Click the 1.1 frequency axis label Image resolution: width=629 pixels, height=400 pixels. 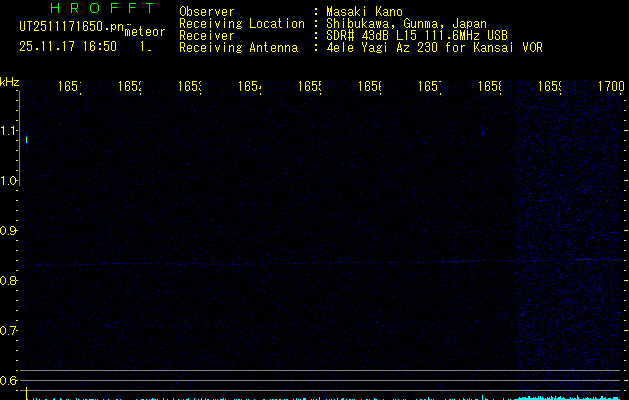click(8, 130)
